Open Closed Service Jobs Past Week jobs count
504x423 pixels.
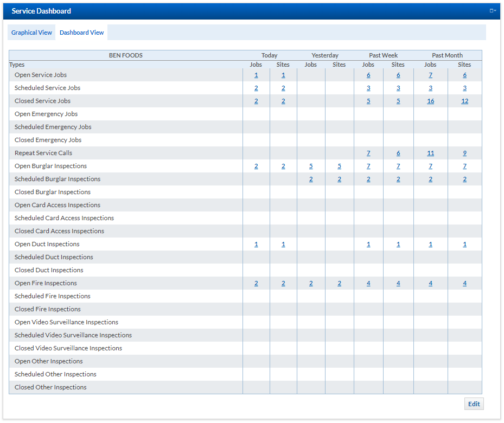pyautogui.click(x=368, y=101)
